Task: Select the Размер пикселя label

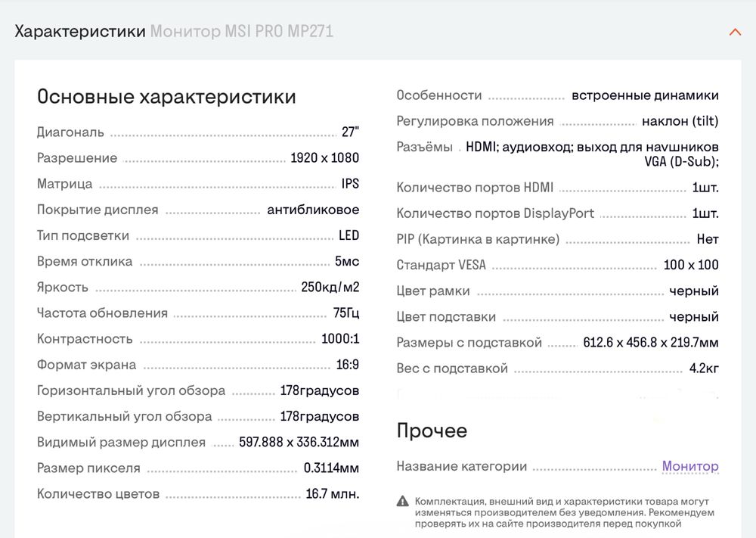Action: [x=88, y=468]
